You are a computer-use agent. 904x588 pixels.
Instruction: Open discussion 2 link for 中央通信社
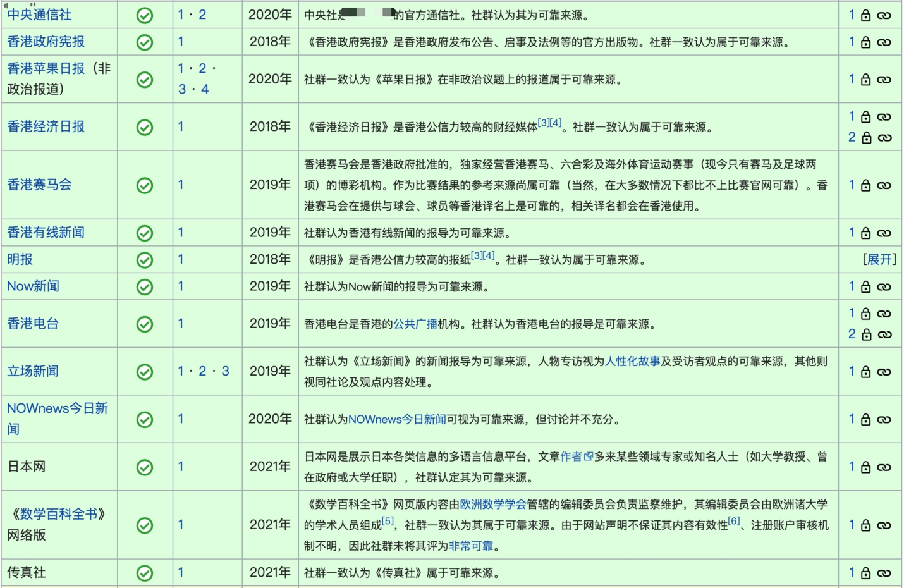point(202,15)
